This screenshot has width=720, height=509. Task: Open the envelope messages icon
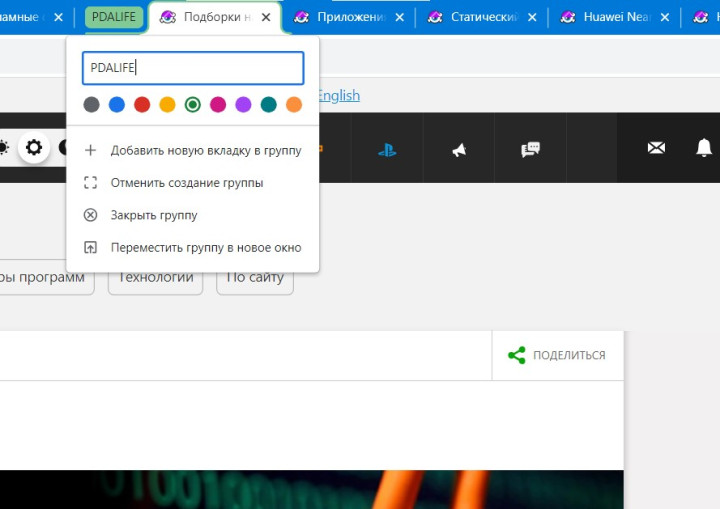(656, 148)
